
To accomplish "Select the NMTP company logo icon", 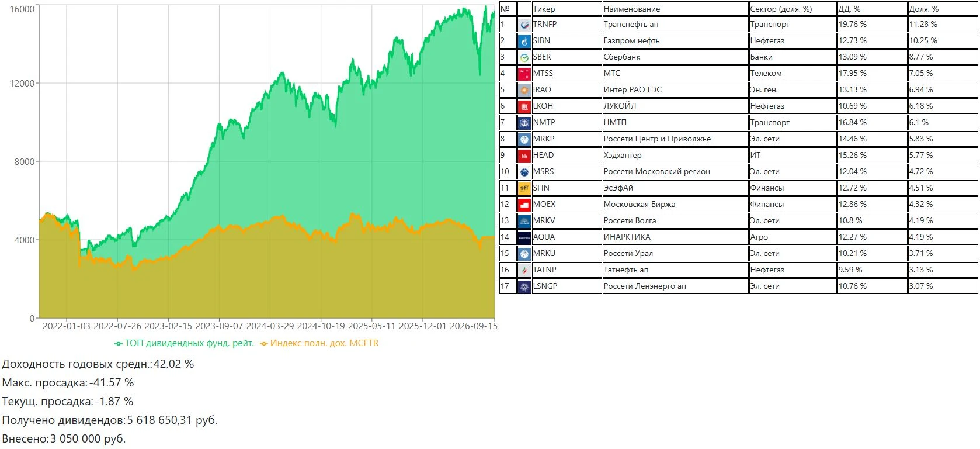I will click(524, 123).
